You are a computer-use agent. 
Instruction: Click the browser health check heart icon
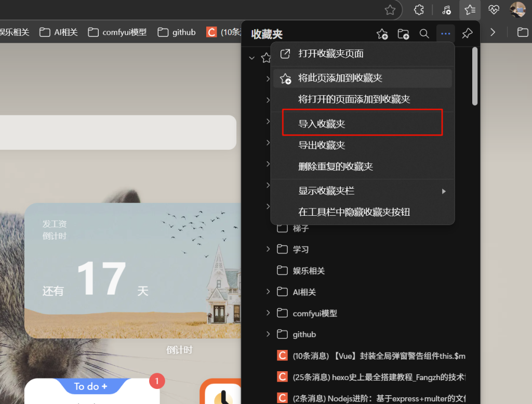(x=493, y=9)
